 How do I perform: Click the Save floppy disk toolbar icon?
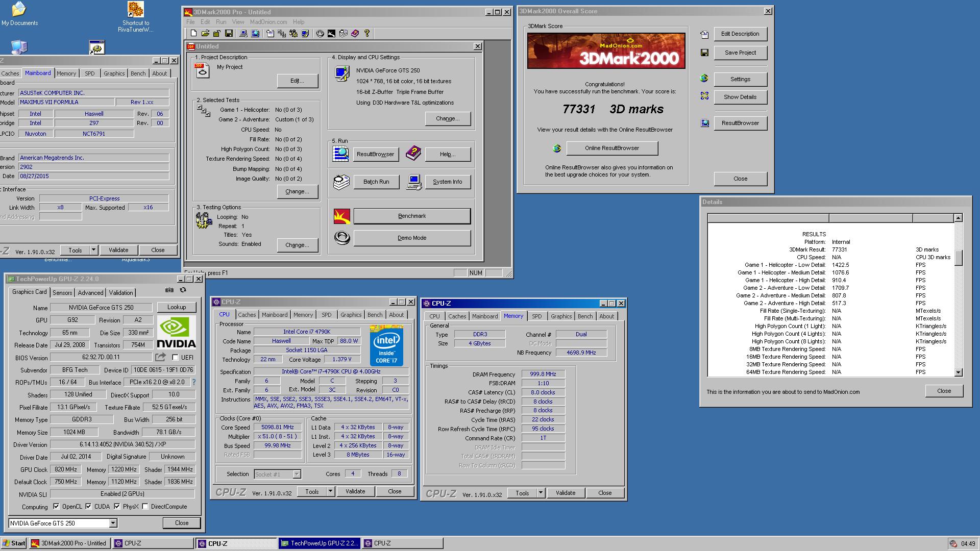click(229, 33)
